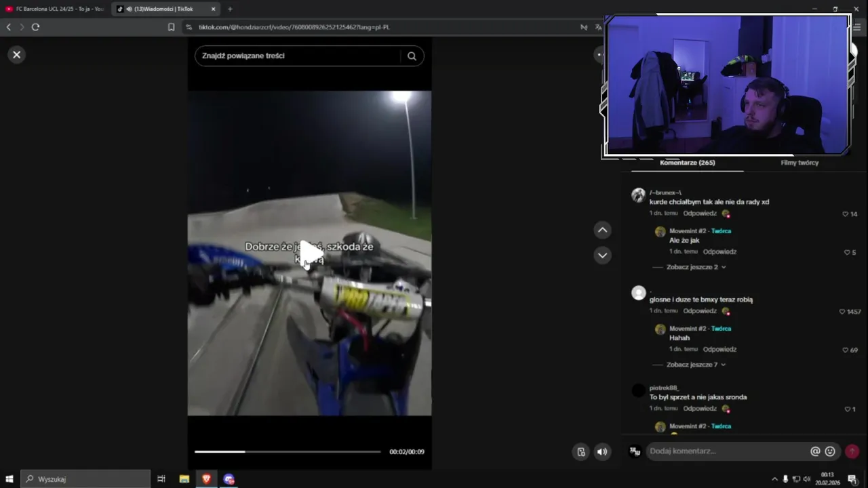Viewport: 868px width, 488px height.
Task: Close the TikTok video viewer
Action: click(x=17, y=55)
